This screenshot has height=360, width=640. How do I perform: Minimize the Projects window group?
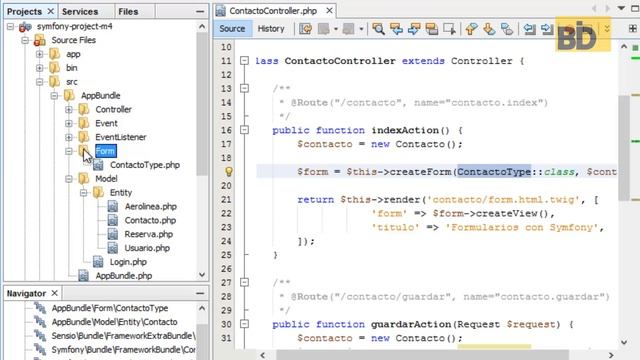point(200,11)
